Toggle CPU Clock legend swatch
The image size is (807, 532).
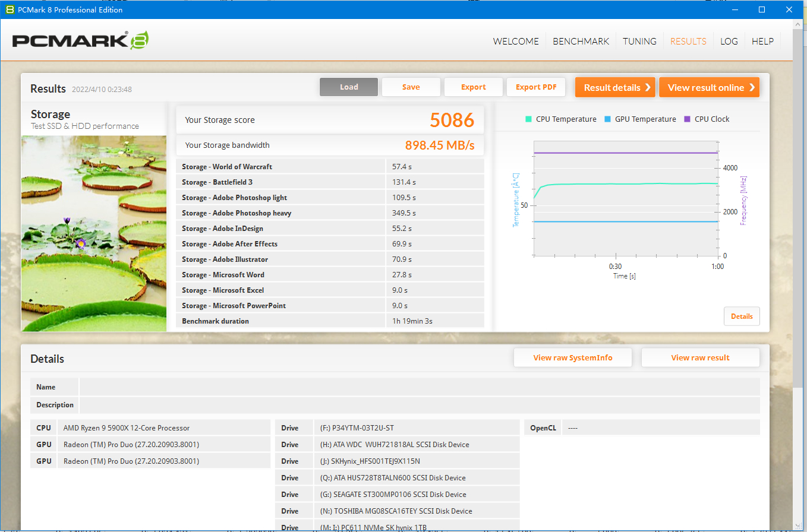[x=687, y=119]
